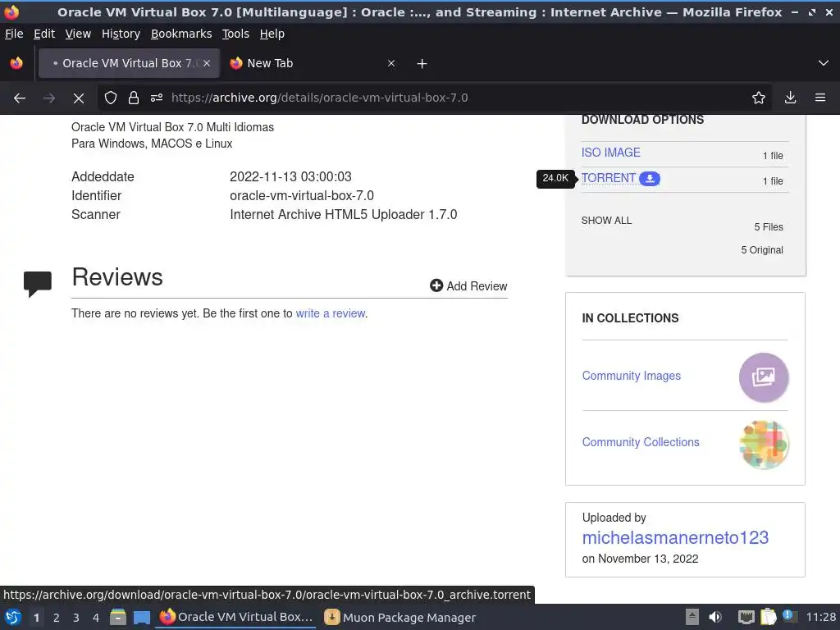Close the New Tab tab

click(x=391, y=63)
